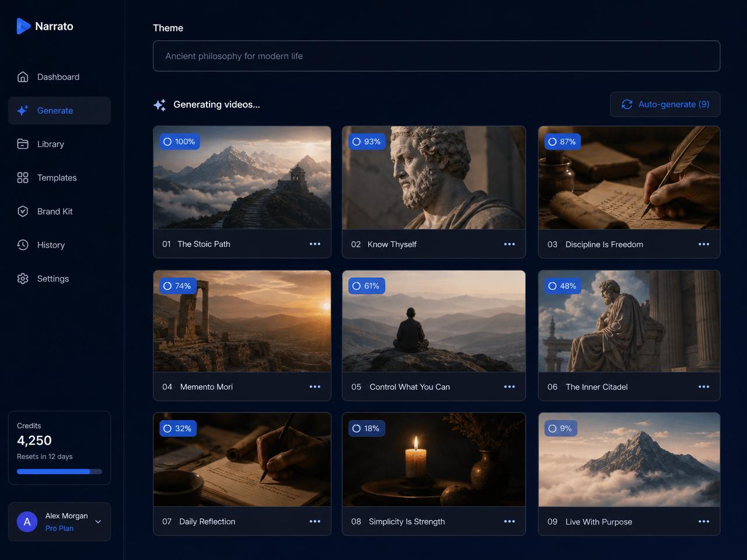This screenshot has height=560, width=747.
Task: Open more options for Discipline Is Freedom
Action: [704, 244]
